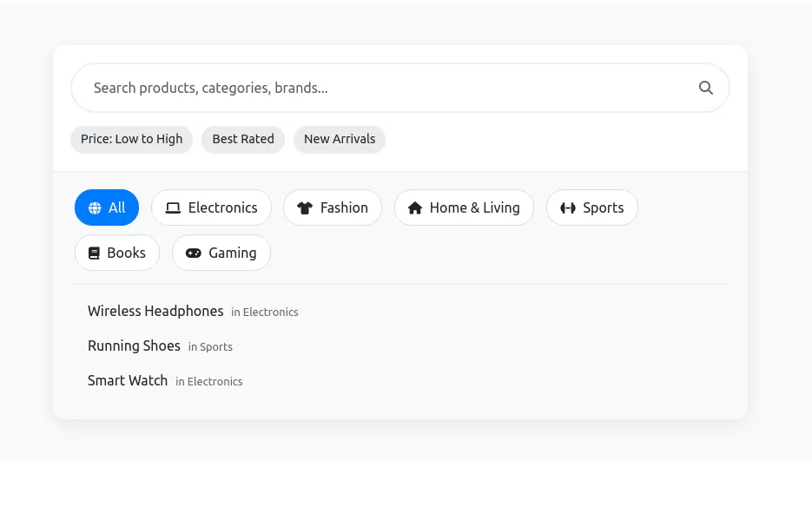
Task: Click the dumbbell icon for Sports
Action: (x=568, y=208)
